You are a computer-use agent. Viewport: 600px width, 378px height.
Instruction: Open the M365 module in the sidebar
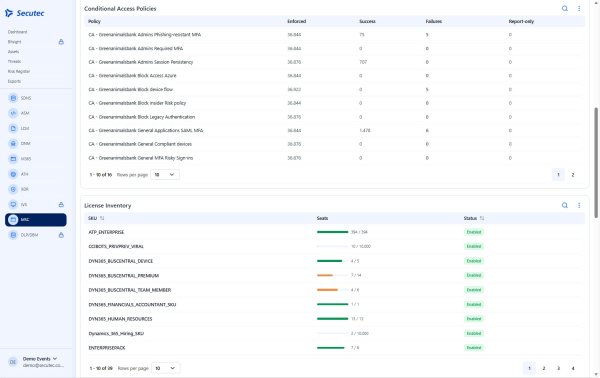20,159
